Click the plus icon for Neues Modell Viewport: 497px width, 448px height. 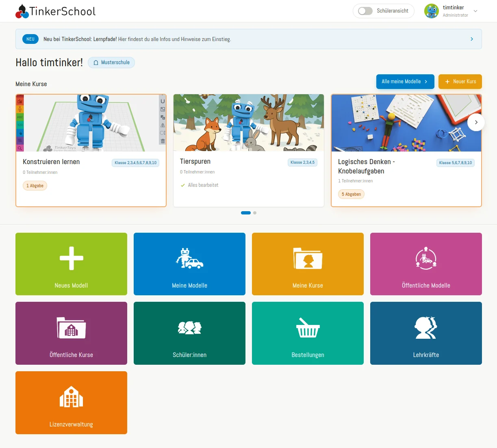(72, 258)
